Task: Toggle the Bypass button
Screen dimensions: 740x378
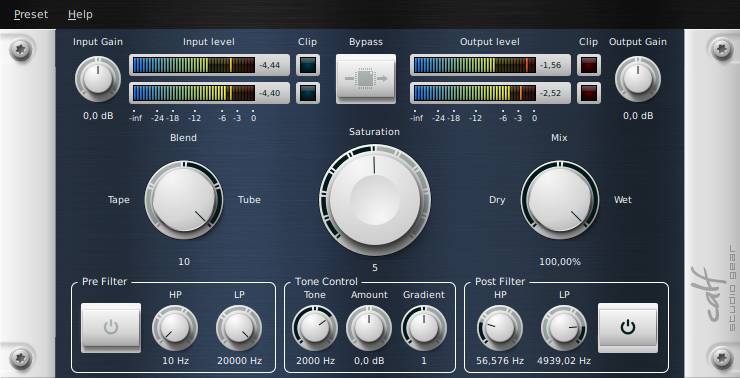Action: [366, 79]
